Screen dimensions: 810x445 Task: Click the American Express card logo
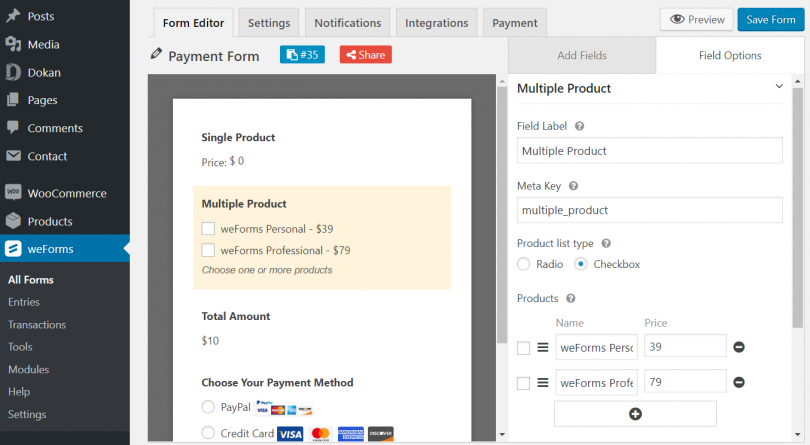click(x=351, y=434)
